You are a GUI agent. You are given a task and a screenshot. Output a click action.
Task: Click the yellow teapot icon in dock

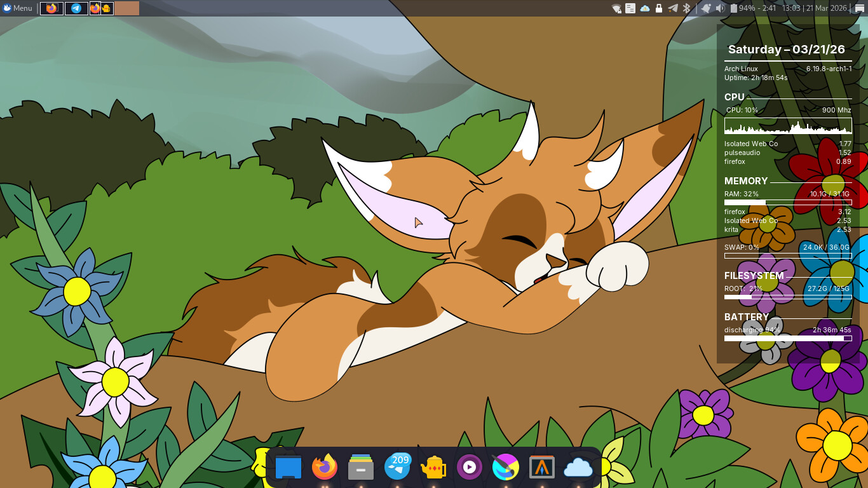tap(433, 468)
